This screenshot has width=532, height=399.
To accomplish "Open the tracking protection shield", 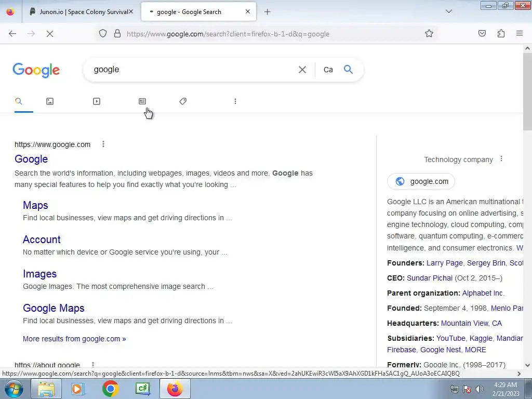I will pyautogui.click(x=103, y=34).
